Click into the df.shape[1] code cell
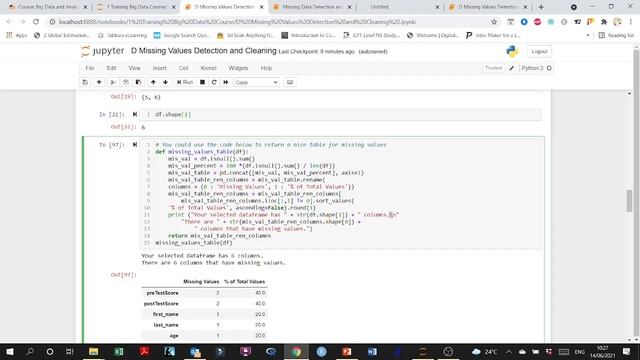This screenshot has width=640, height=360. (x=341, y=115)
